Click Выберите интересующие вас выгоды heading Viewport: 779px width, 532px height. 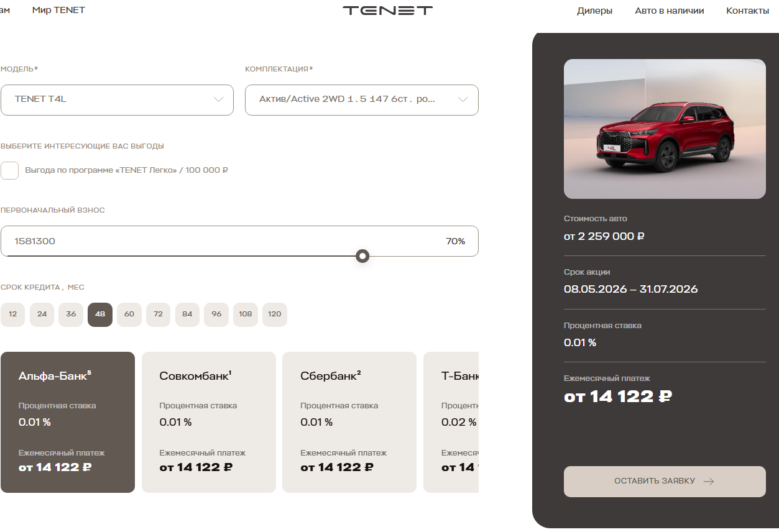pos(82,146)
